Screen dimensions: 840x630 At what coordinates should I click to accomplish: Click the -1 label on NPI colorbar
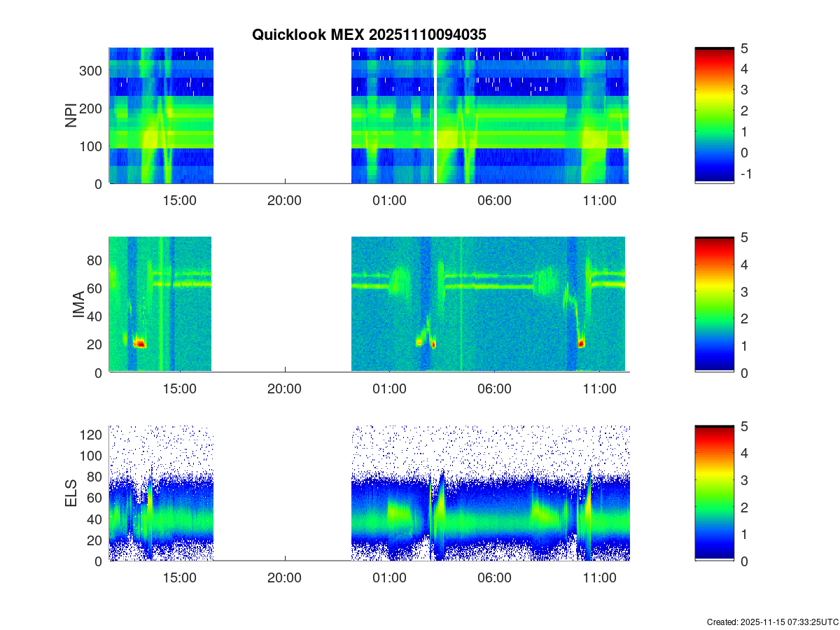(745, 174)
